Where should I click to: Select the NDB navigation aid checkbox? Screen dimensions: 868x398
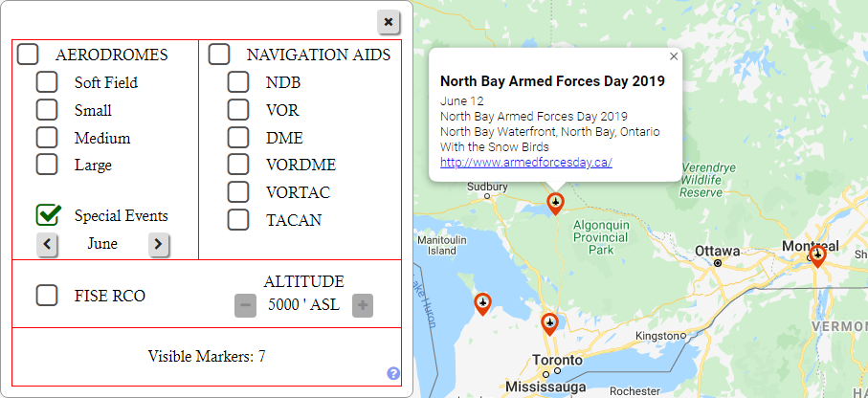(238, 82)
